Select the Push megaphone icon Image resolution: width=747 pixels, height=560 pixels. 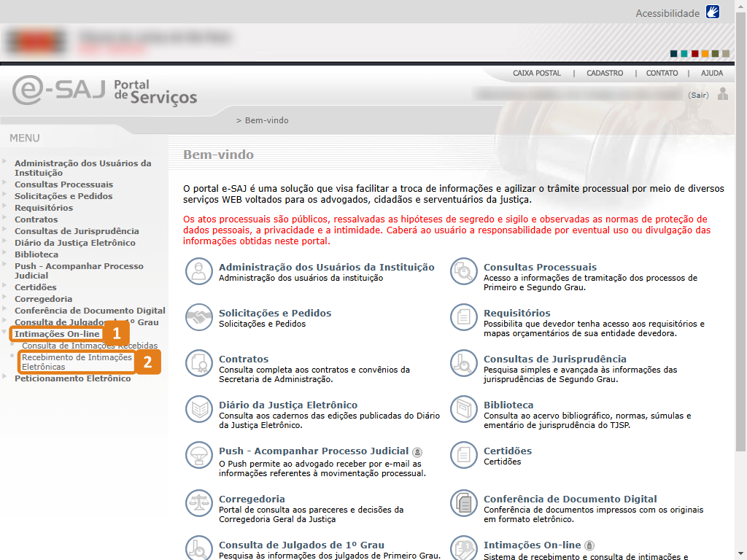(x=198, y=456)
